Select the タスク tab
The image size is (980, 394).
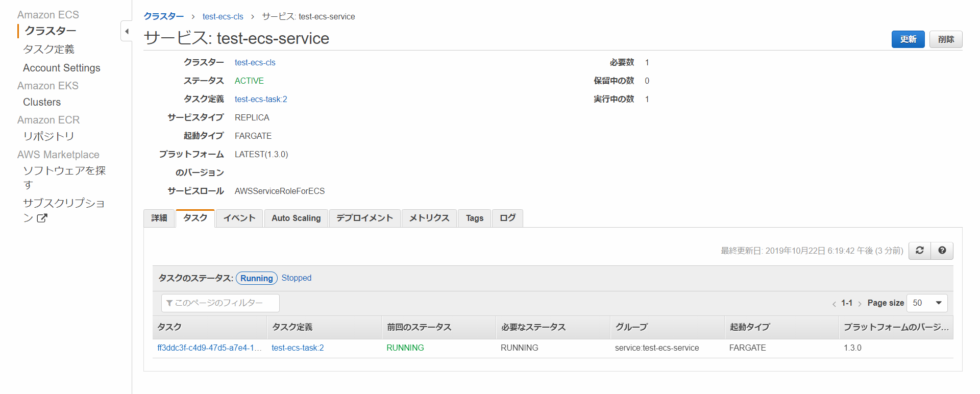pos(195,218)
